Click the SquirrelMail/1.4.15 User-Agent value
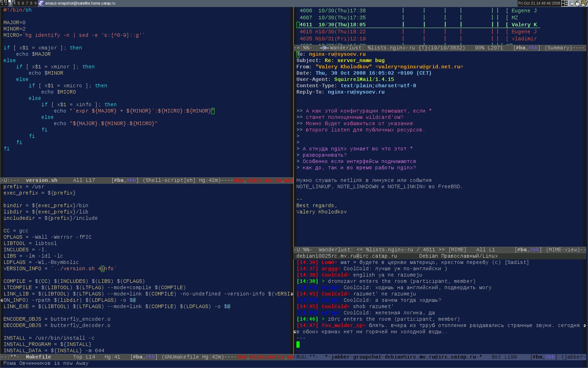The image size is (588, 368). (x=364, y=80)
